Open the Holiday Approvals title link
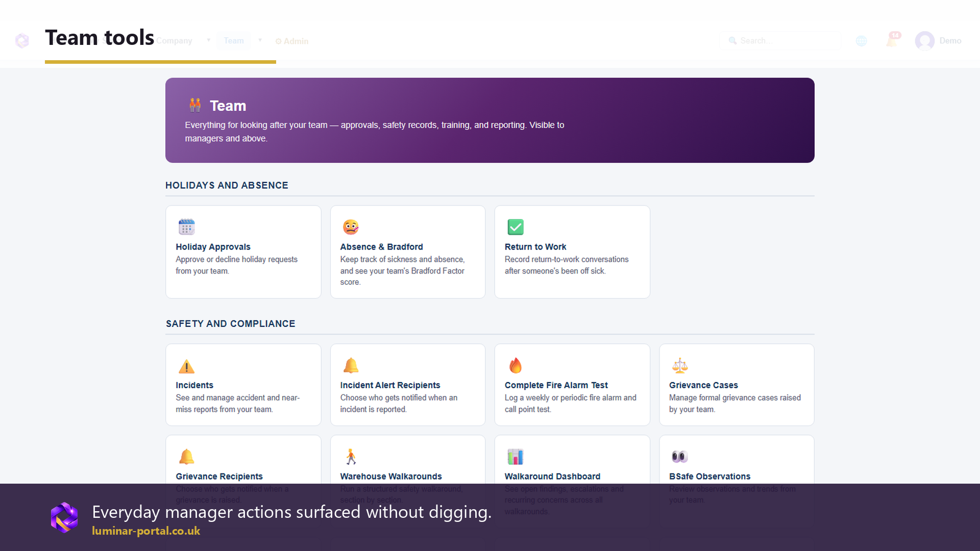The height and width of the screenshot is (551, 980). pos(213,247)
